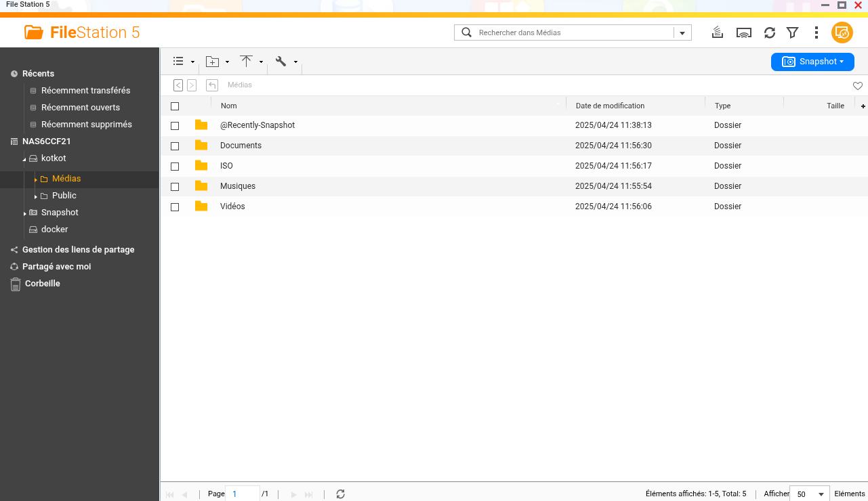The width and height of the screenshot is (868, 501).
Task: Click the page number input field
Action: (x=243, y=494)
